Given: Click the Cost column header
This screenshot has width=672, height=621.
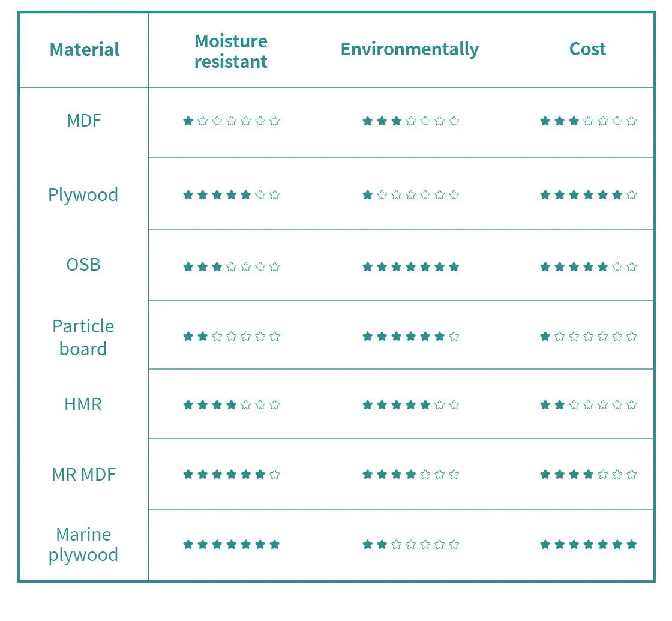Looking at the screenshot, I should coord(587,49).
